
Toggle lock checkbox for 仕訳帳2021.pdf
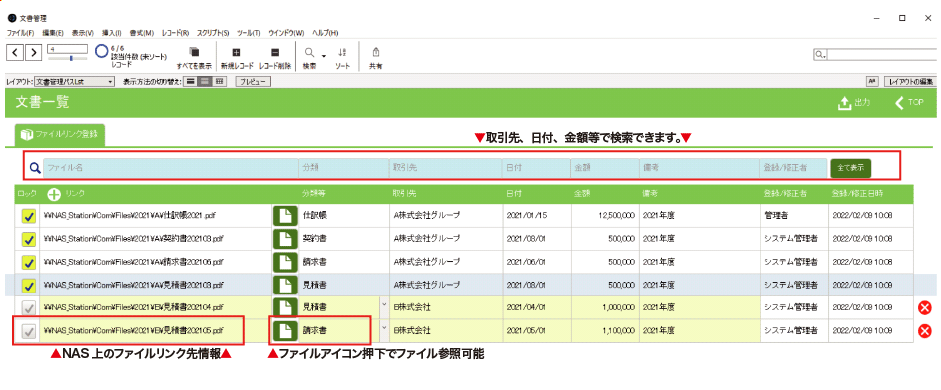tap(28, 216)
